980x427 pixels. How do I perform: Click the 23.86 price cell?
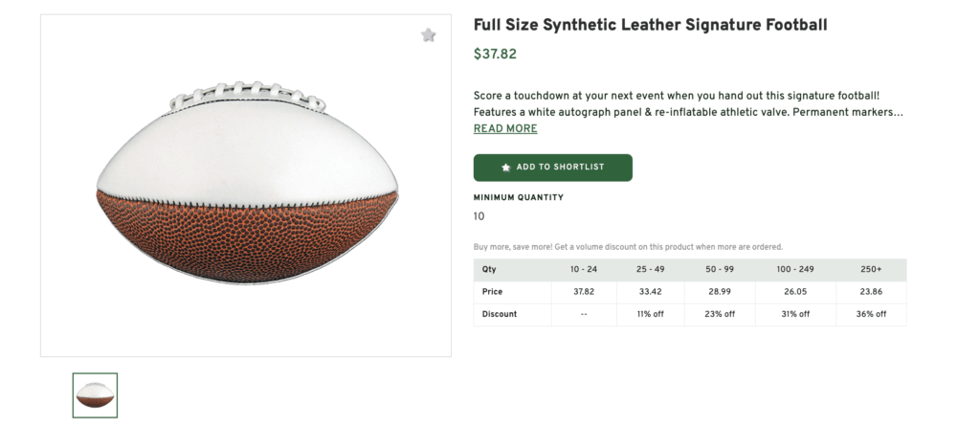(871, 292)
